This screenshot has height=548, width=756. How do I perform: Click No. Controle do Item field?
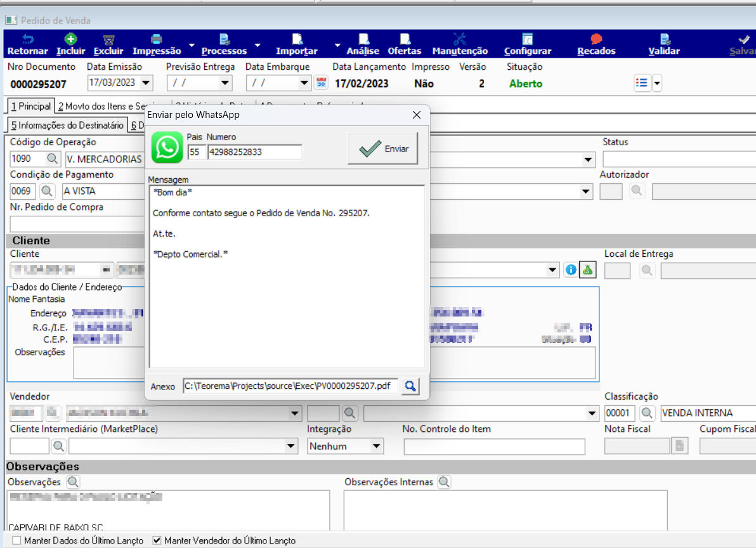click(494, 447)
